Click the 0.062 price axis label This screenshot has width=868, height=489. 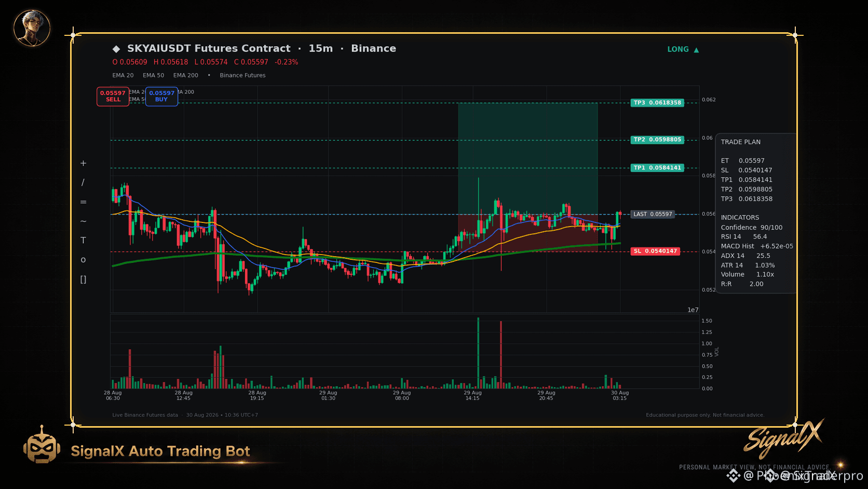coord(709,100)
